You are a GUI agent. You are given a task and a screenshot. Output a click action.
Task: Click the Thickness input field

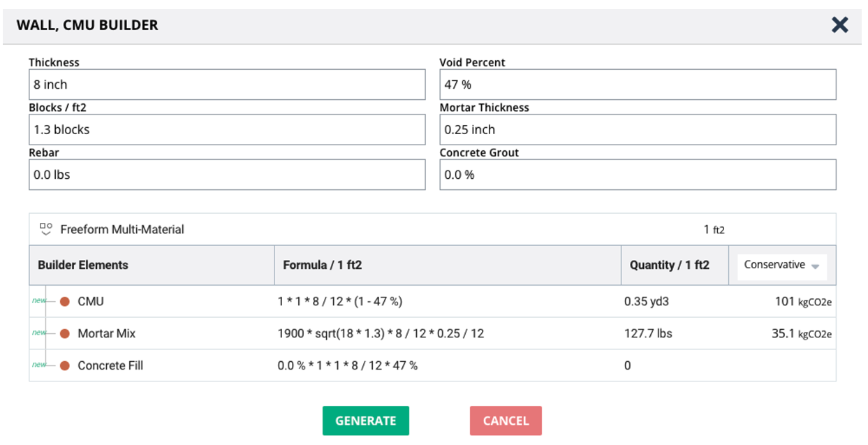tap(226, 85)
